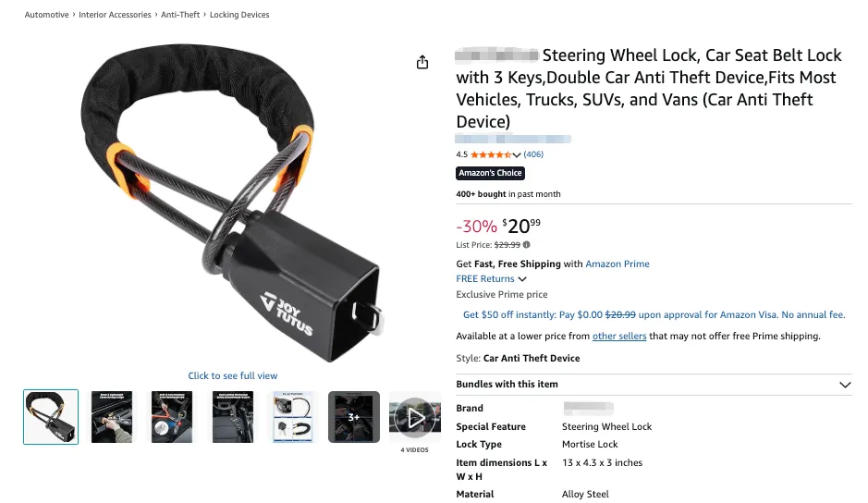Click the List Price info icon
The width and height of the screenshot is (868, 503).
[527, 245]
